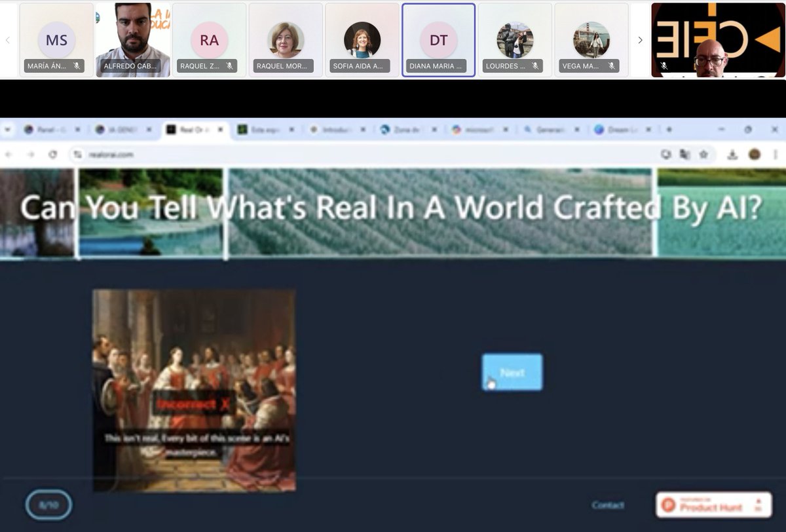Select María Án participant tile (MS)
786x532 pixels.
pos(56,40)
